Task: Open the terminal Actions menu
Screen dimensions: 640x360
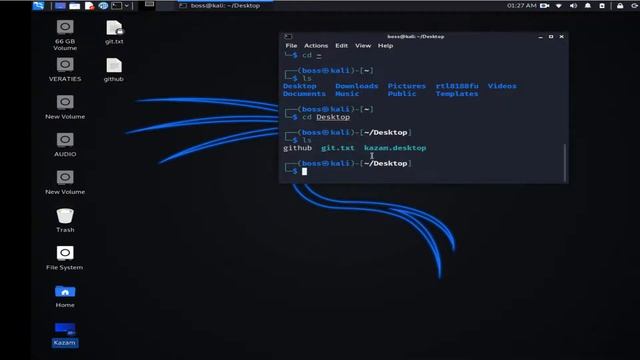Action: 316,46
